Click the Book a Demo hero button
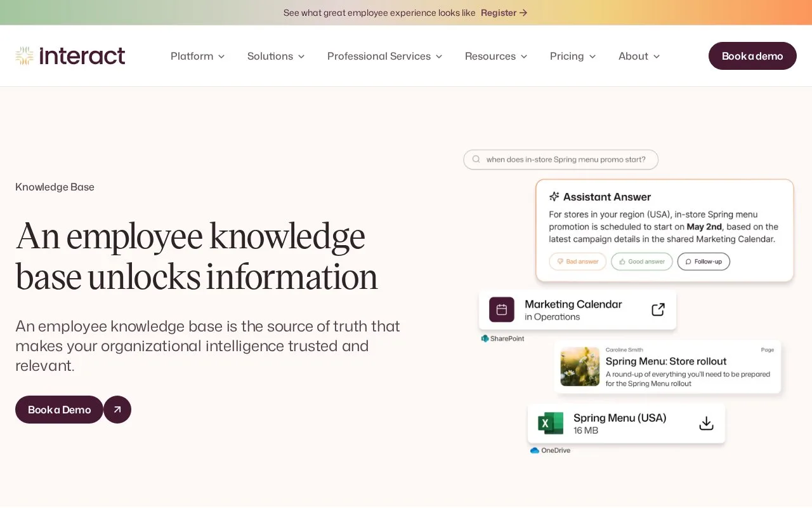 tap(59, 410)
